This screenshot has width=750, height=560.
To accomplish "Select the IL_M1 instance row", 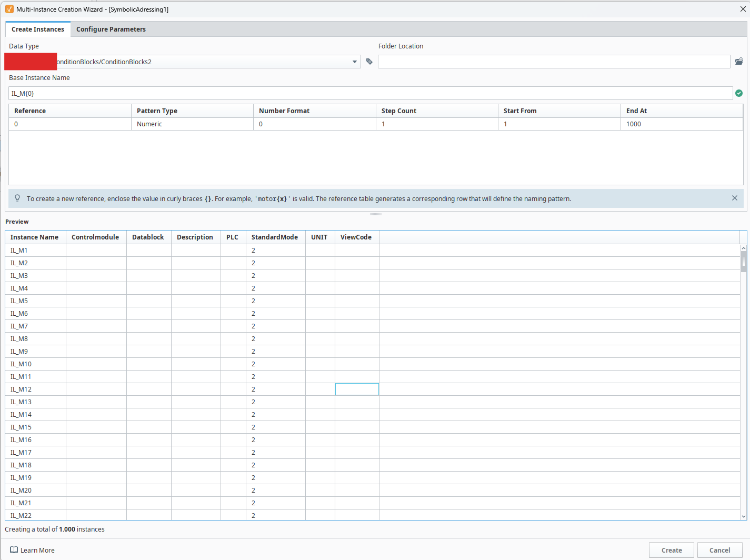I will (x=373, y=251).
